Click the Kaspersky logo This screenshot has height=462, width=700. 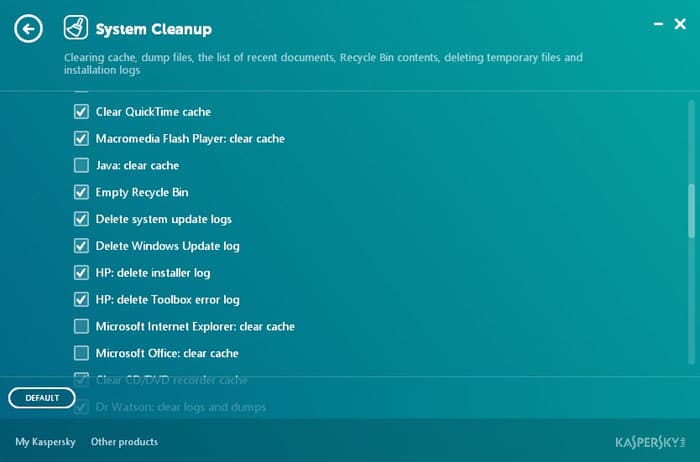(x=650, y=442)
